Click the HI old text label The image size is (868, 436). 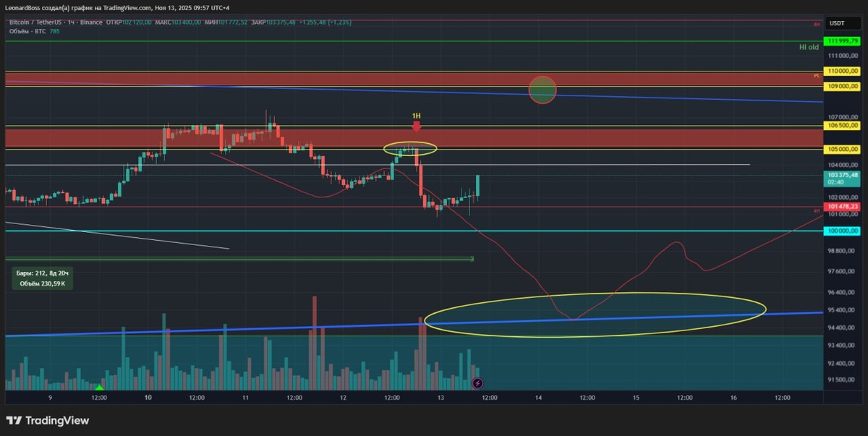tap(809, 47)
